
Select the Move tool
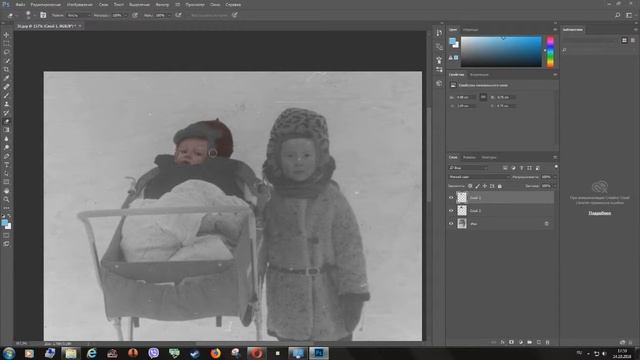click(6, 35)
